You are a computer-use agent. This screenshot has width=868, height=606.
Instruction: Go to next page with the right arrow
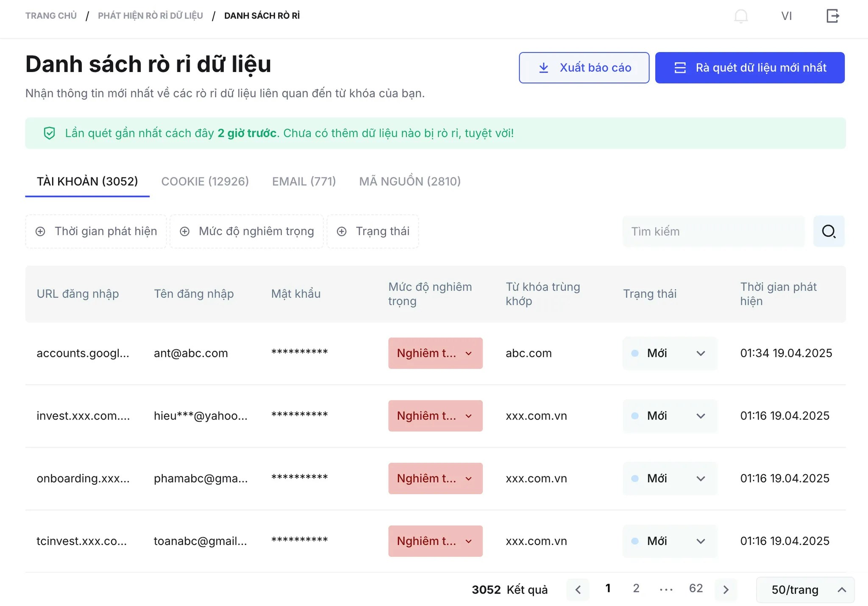pyautogui.click(x=726, y=589)
